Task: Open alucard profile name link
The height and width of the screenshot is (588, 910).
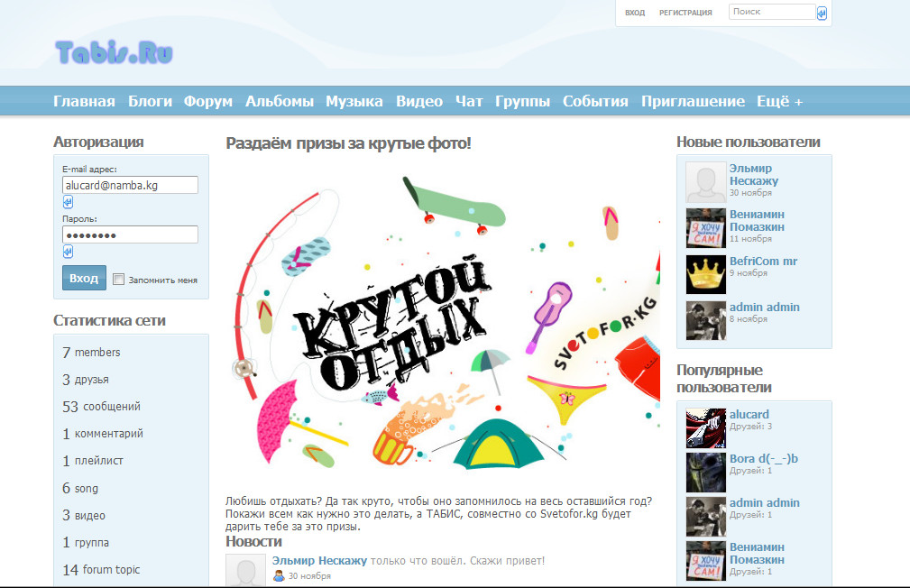Action: point(749,415)
